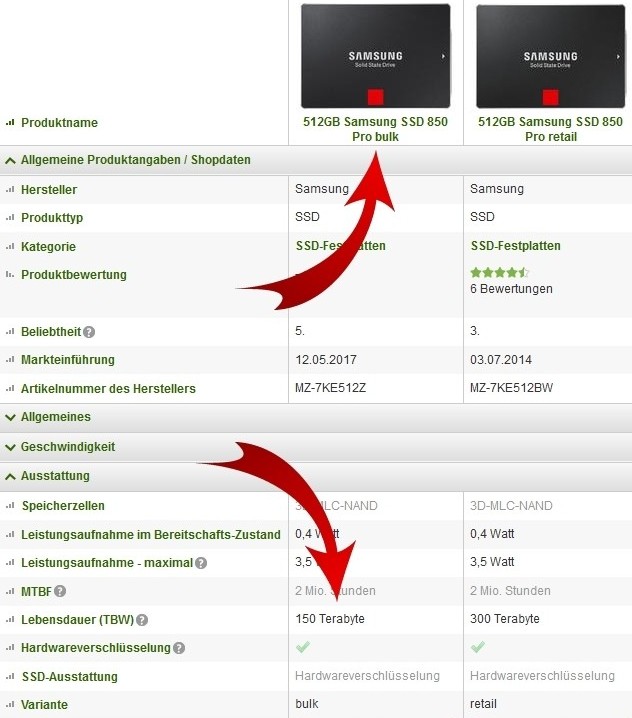
Task: Open the help icon next to Lebensdauer (TBW)
Action: click(x=142, y=620)
